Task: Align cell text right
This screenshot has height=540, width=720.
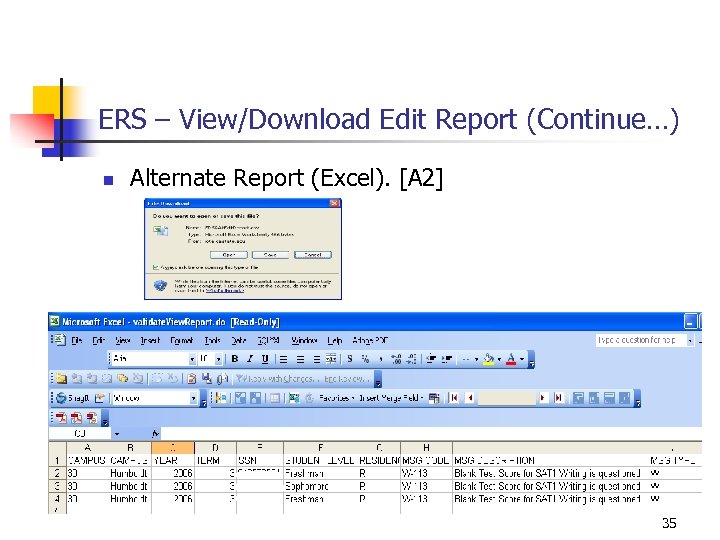Action: click(x=316, y=359)
